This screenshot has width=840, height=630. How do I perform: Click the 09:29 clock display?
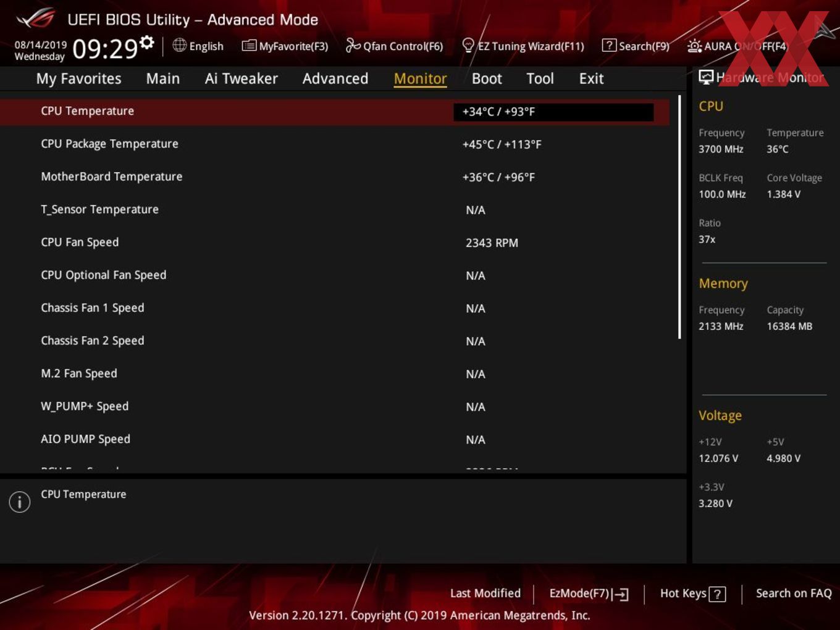(x=104, y=48)
